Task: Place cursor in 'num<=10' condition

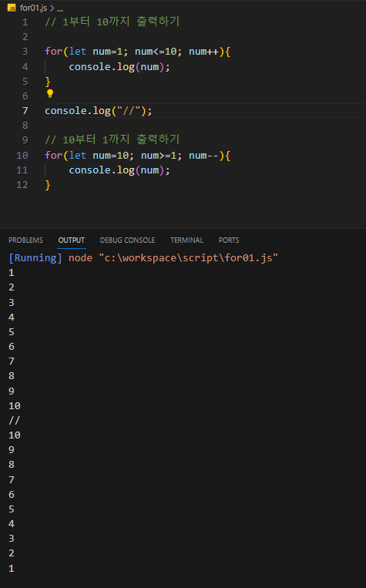Action: tap(156, 52)
